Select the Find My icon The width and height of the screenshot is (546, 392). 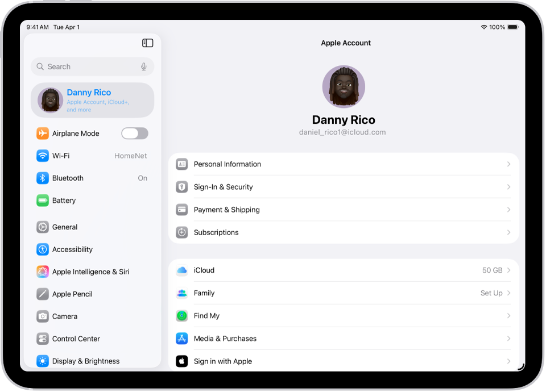pos(181,315)
